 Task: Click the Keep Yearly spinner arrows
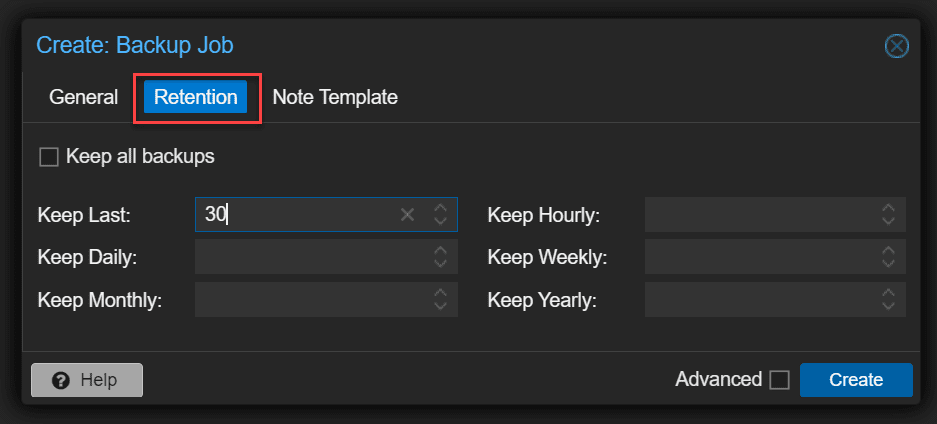(x=888, y=299)
